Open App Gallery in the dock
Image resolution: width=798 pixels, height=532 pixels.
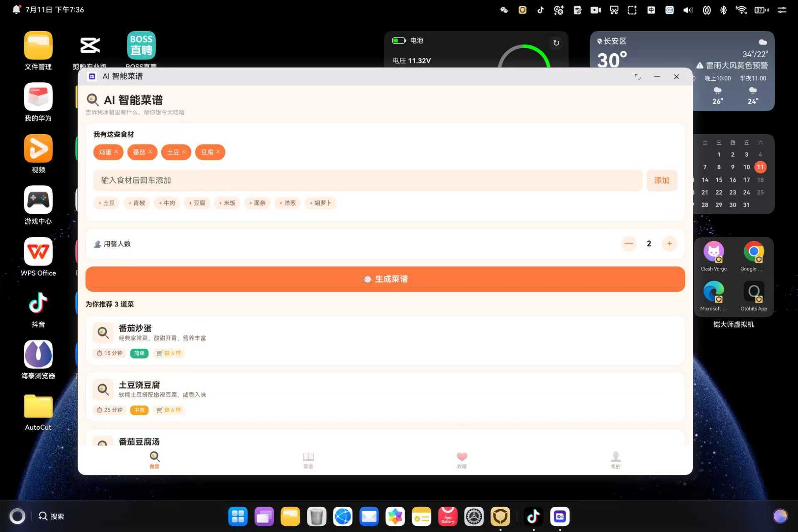(448, 517)
